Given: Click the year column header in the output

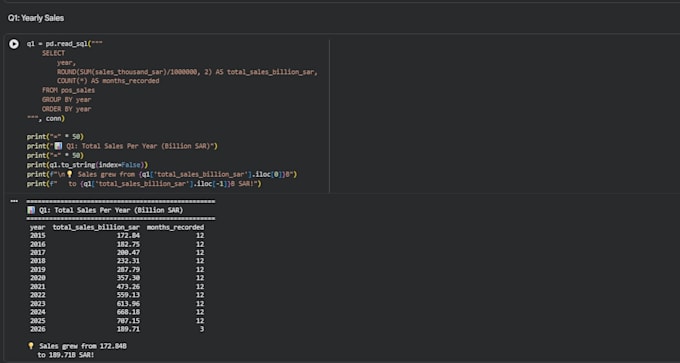Looking at the screenshot, I should 37,227.
